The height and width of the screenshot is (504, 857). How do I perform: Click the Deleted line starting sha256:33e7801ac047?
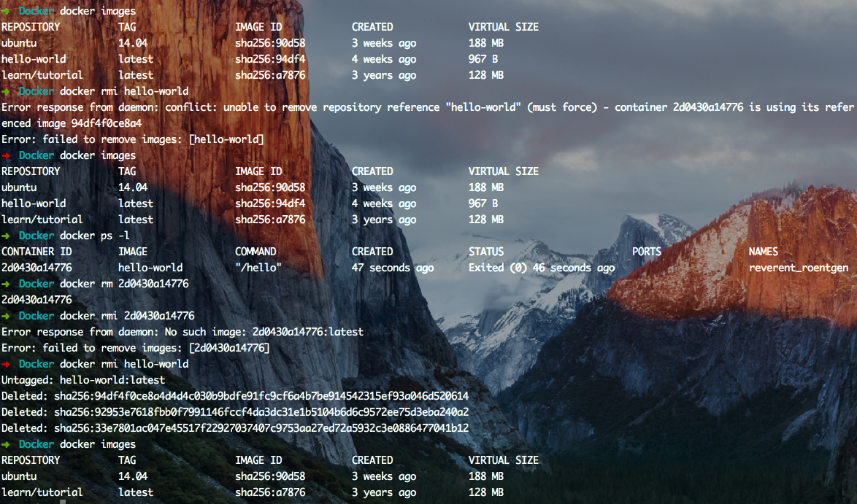tap(235, 428)
